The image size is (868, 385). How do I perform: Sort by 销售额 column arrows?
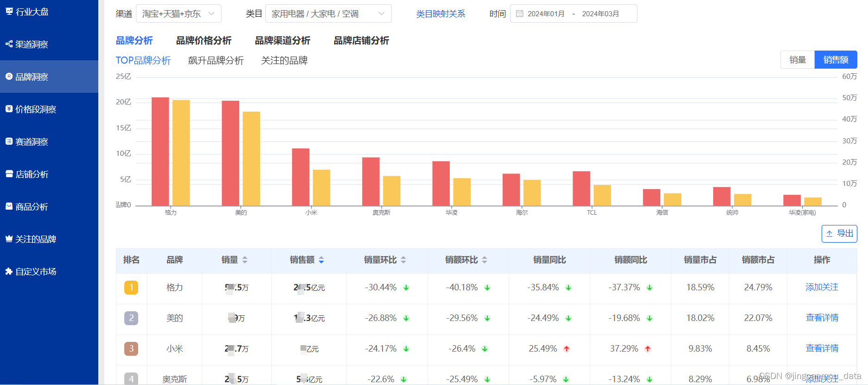coord(321,260)
